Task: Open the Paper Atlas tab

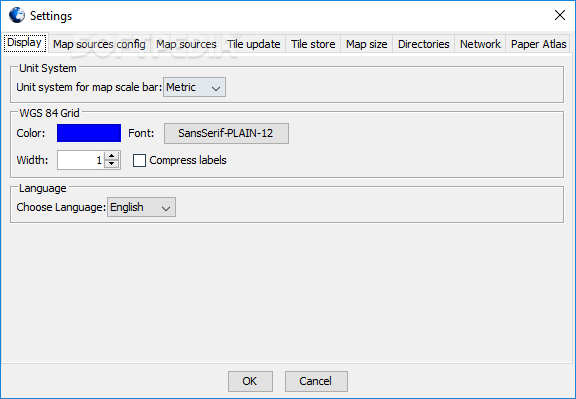Action: click(538, 44)
